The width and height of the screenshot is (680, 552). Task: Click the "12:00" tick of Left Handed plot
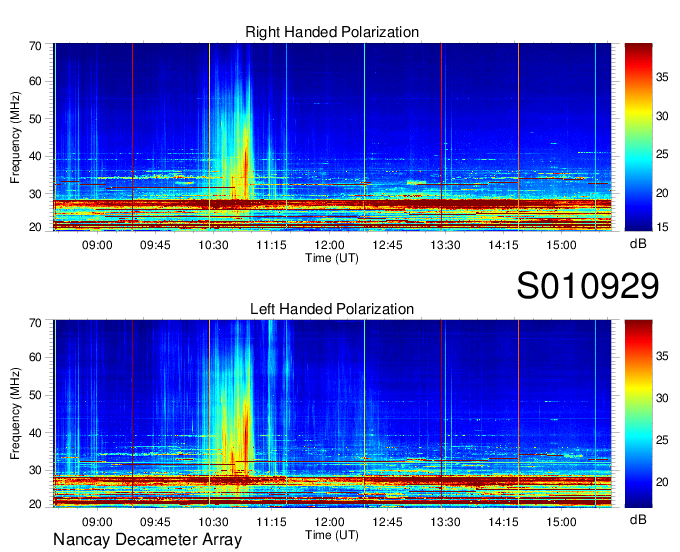coord(330,522)
